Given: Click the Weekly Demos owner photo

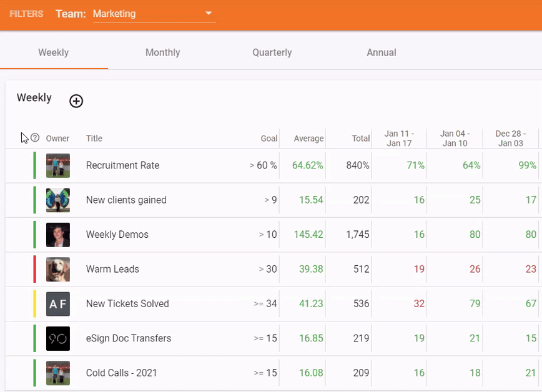Looking at the screenshot, I should click(58, 235).
